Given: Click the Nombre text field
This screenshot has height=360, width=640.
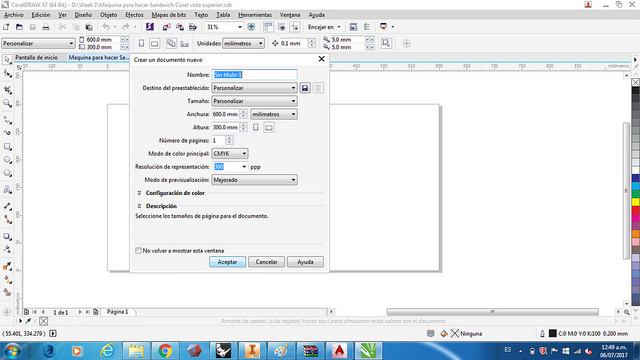Looking at the screenshot, I should click(x=254, y=75).
